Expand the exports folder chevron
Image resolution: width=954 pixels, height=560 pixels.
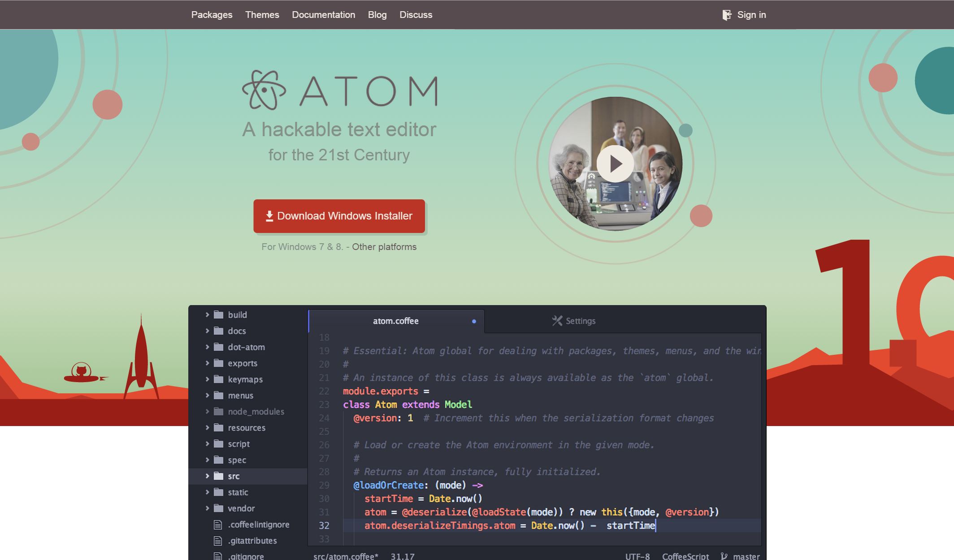point(207,363)
